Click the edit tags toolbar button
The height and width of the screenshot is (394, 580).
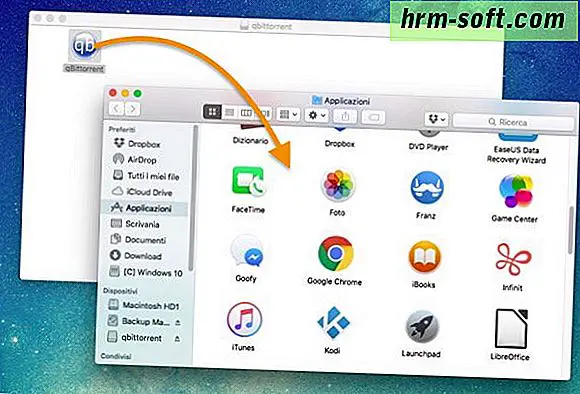coord(373,118)
